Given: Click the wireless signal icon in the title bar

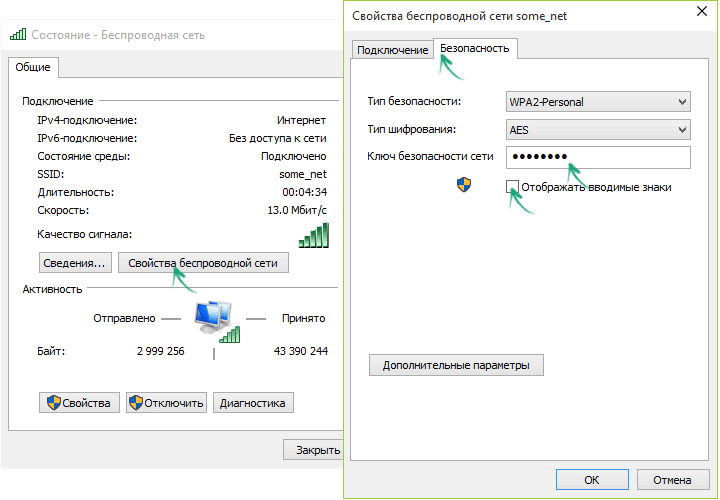Looking at the screenshot, I should click(18, 35).
